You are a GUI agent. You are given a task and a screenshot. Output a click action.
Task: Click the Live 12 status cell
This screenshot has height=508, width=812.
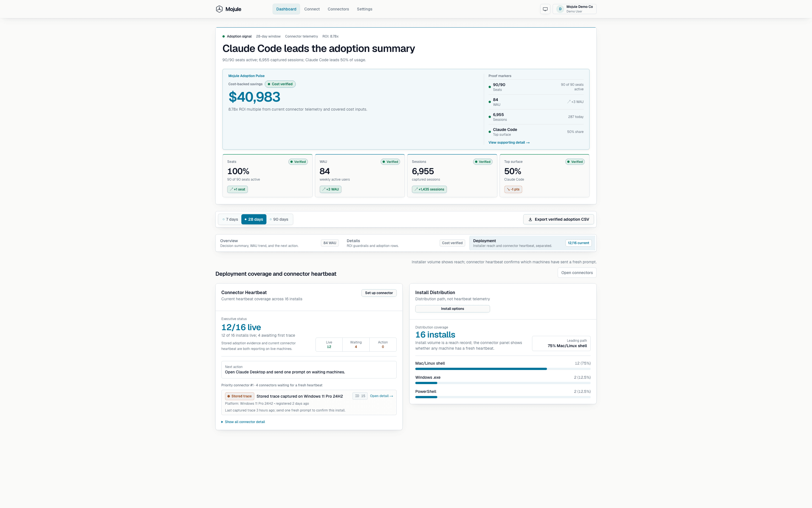329,345
